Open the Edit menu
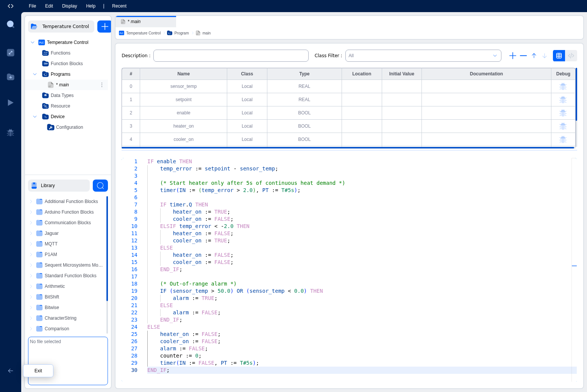 click(x=49, y=6)
